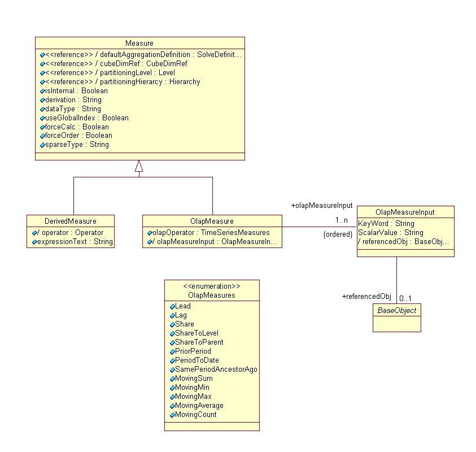Click olapOperator : TimeSeriesMeasures attribute
The width and height of the screenshot is (476, 452).
click(211, 233)
